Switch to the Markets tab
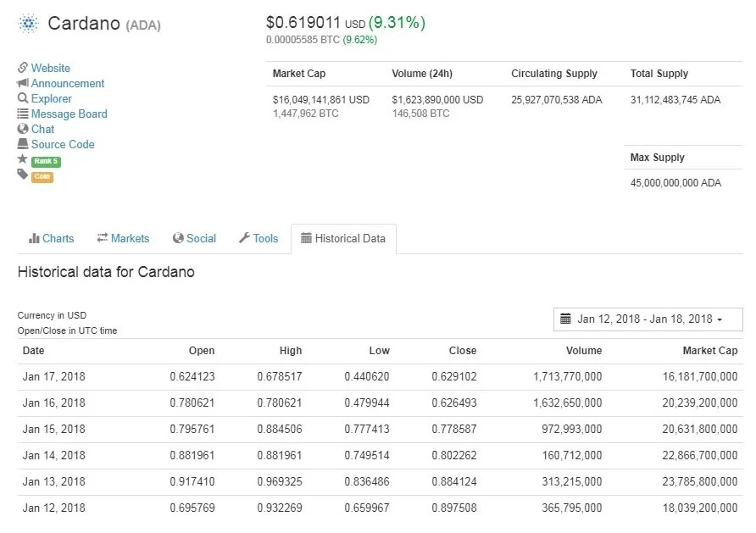 coord(123,239)
